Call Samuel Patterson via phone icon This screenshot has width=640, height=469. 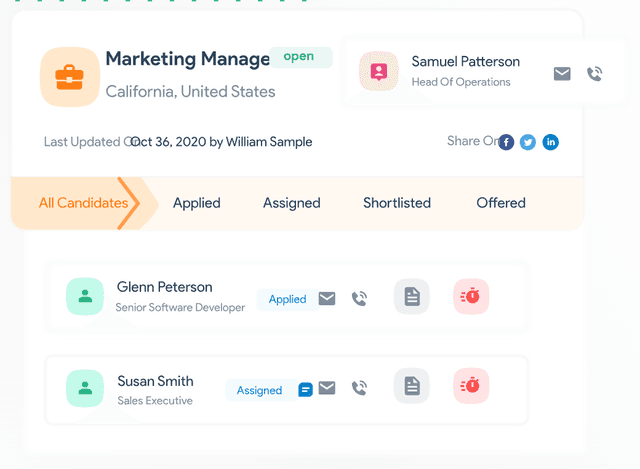[594, 73]
